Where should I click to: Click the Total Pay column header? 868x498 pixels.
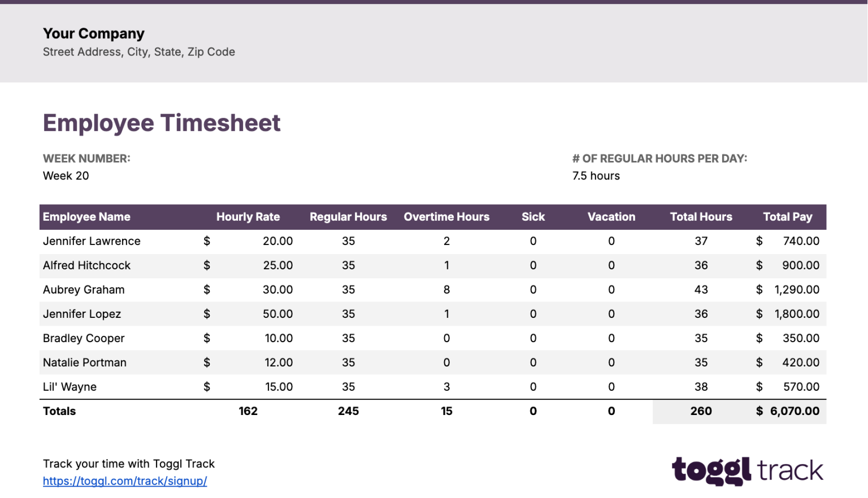[788, 217]
